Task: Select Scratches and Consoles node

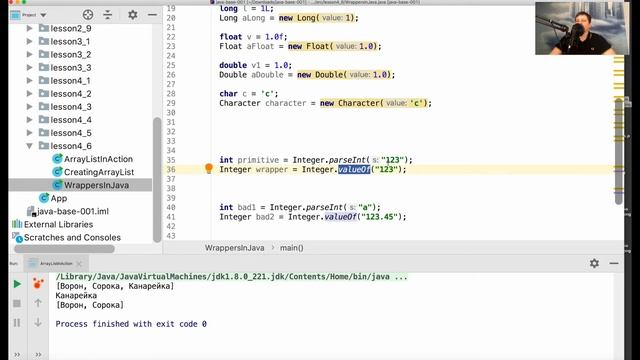Action: pyautogui.click(x=72, y=237)
